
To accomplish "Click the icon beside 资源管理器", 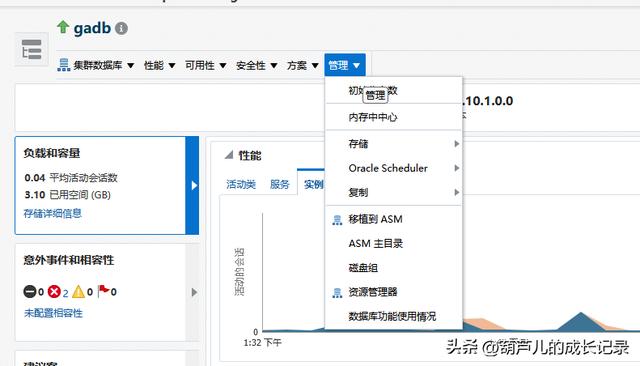I will coord(337,293).
